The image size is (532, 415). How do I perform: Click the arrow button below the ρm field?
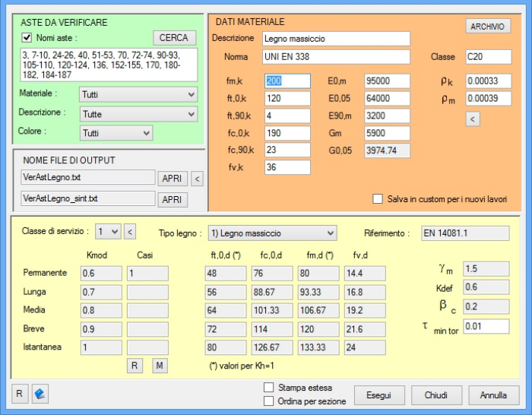[472, 119]
